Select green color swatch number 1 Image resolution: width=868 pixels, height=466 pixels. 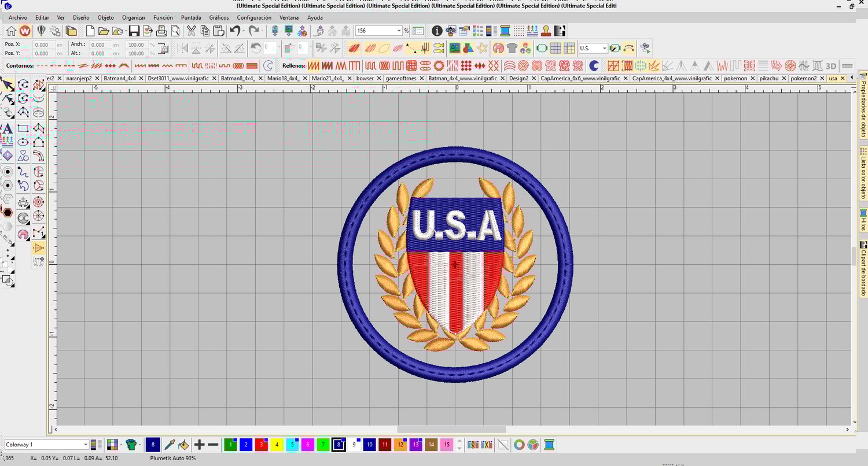pyautogui.click(x=231, y=445)
